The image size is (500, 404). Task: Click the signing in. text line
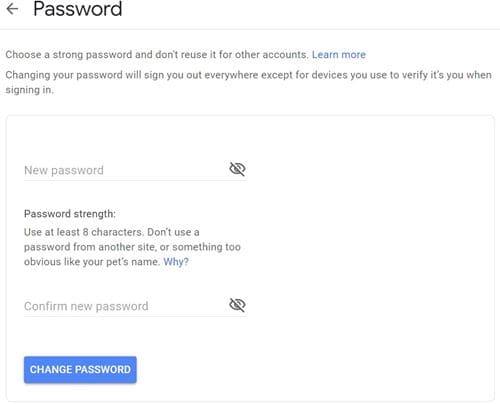coord(29,90)
